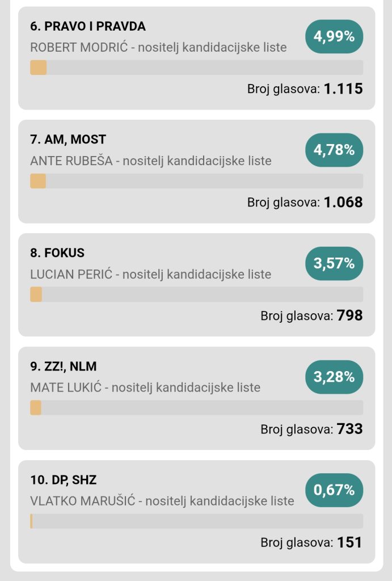Click the DP, SHZ progress bar
Screen dimensions: 392x581
click(x=196, y=521)
